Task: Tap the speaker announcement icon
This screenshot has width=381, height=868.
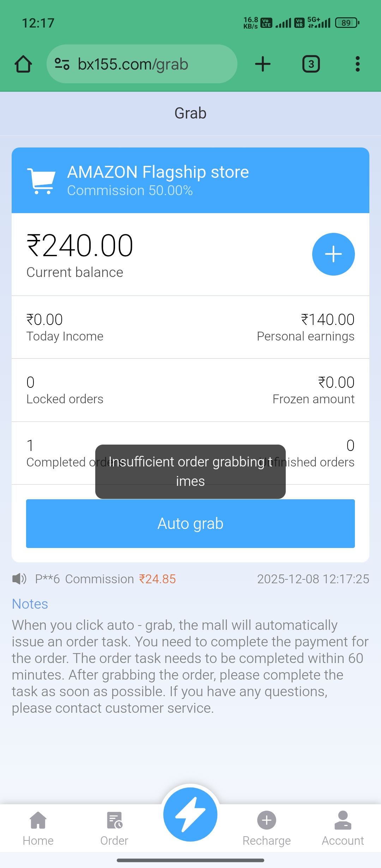Action: click(19, 579)
